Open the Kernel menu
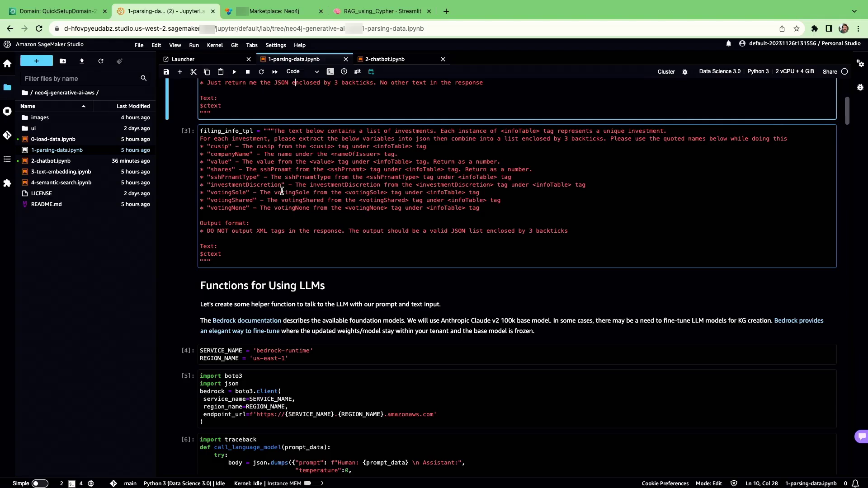Image resolution: width=868 pixels, height=488 pixels. 214,45
